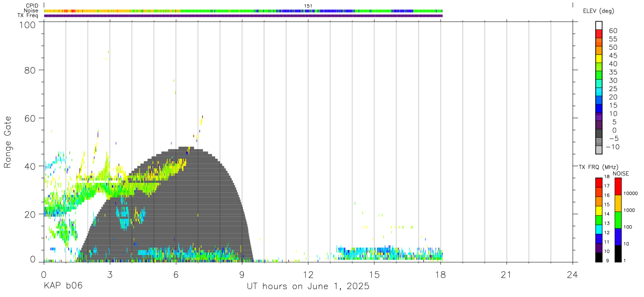The height and width of the screenshot is (297, 644).
Task: Click the 40 tick on the Range Gate axis
Action: (30, 166)
